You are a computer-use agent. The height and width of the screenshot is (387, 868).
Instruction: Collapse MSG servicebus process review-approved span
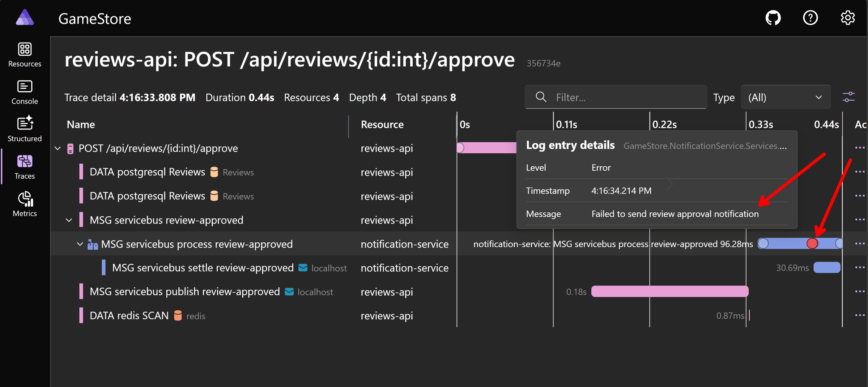coord(80,244)
